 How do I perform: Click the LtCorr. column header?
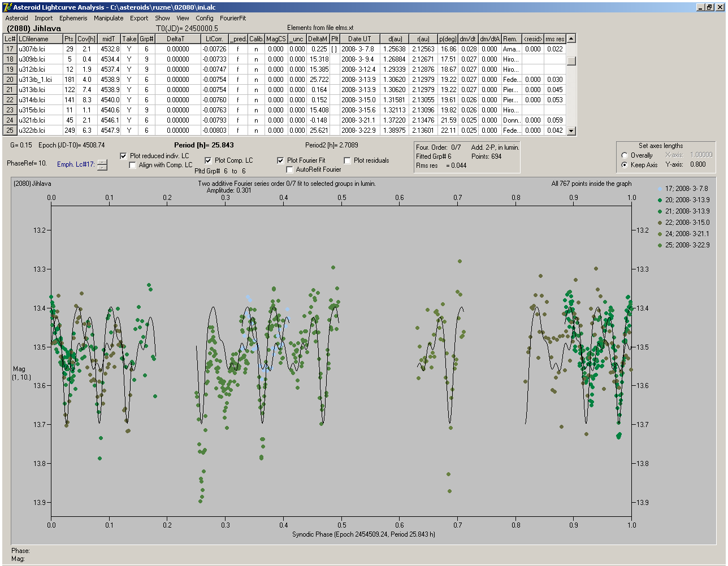(215, 39)
